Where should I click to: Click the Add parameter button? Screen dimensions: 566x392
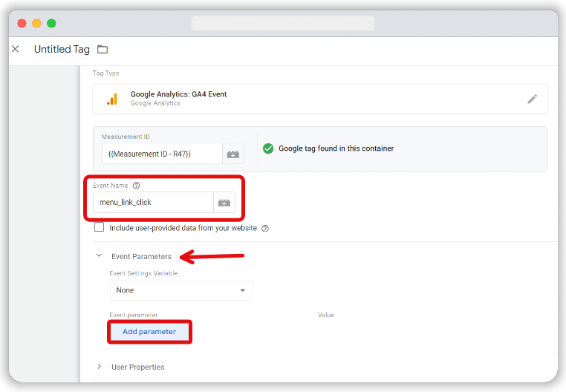tap(149, 332)
